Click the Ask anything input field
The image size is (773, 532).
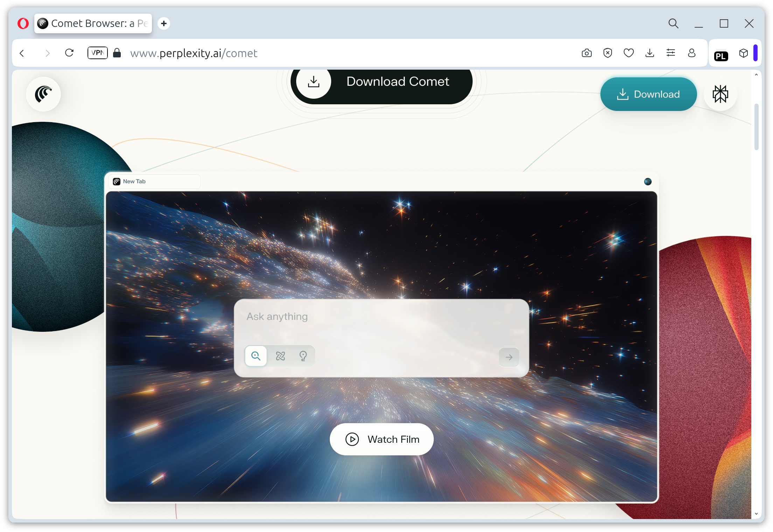pos(381,317)
